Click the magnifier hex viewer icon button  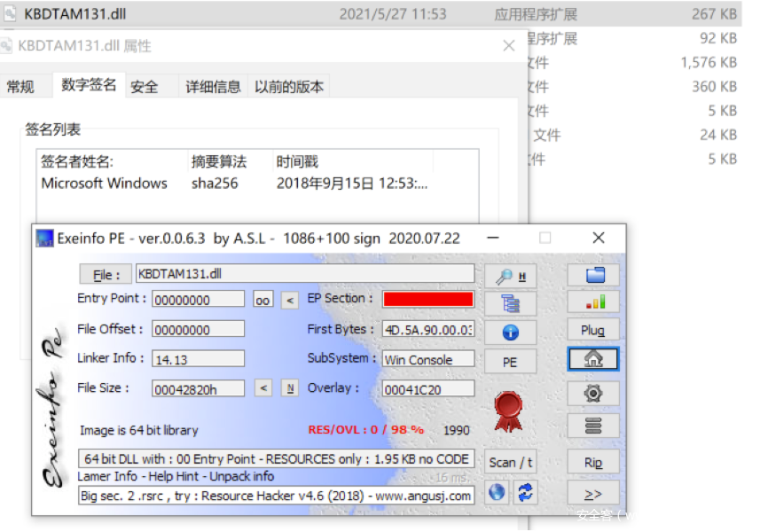[511, 276]
